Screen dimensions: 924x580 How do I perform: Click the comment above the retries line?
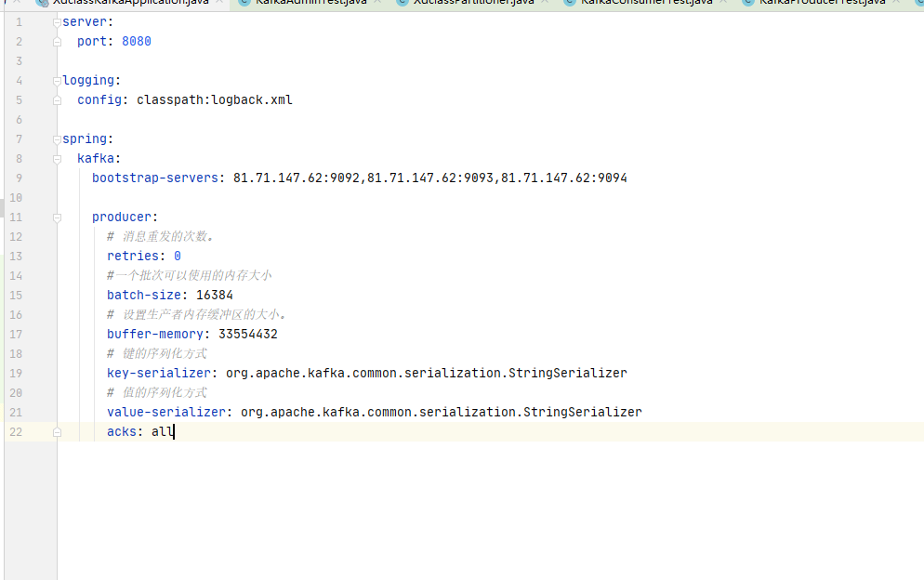point(160,236)
